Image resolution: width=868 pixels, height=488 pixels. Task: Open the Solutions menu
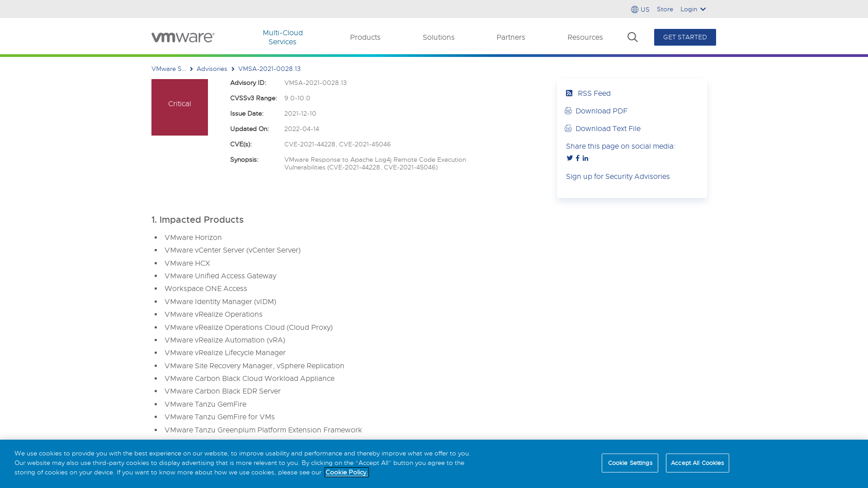click(439, 37)
